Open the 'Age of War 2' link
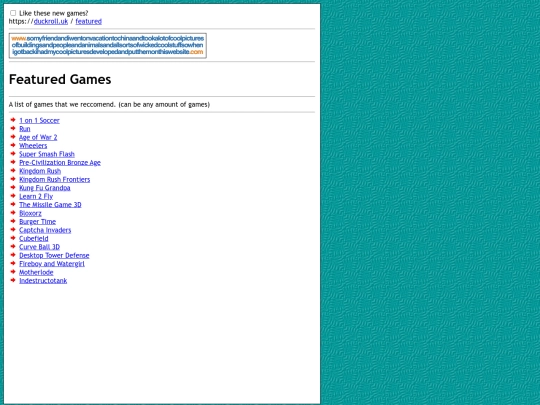The height and width of the screenshot is (405, 540). click(38, 137)
